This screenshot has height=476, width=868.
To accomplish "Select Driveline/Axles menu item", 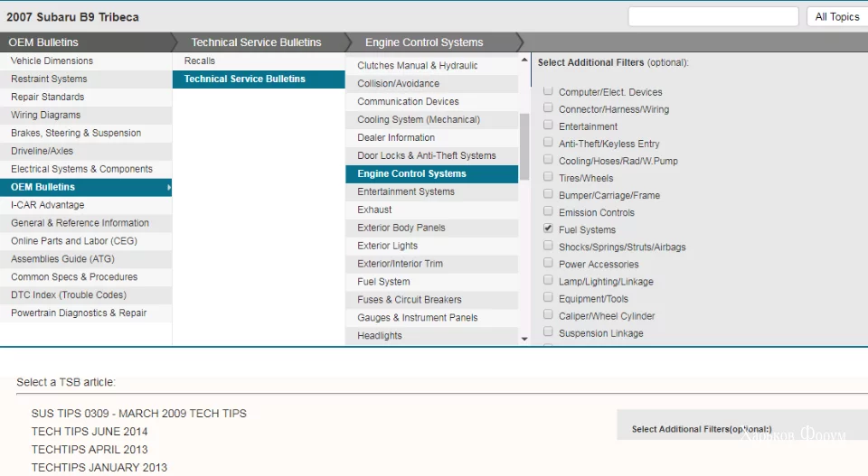I will point(86,151).
